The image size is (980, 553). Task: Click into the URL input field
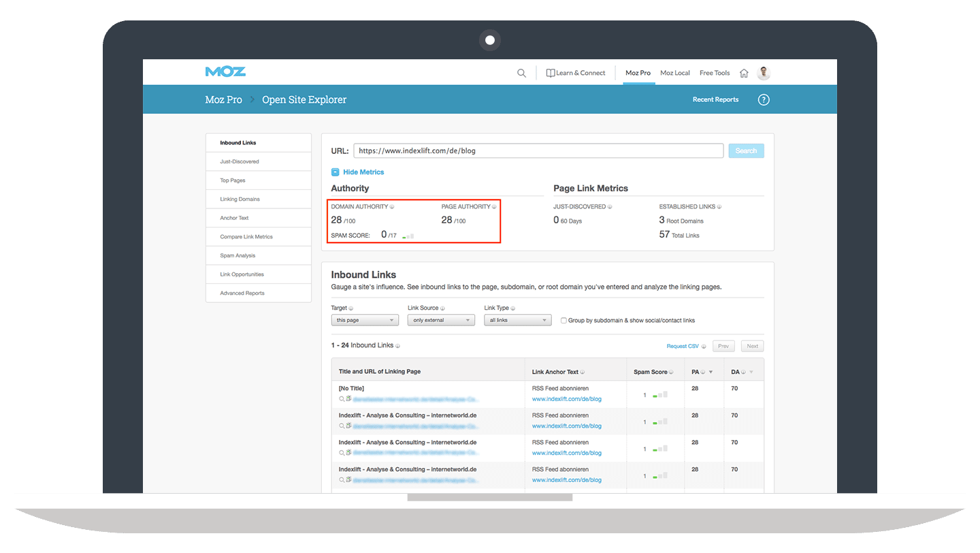click(538, 151)
